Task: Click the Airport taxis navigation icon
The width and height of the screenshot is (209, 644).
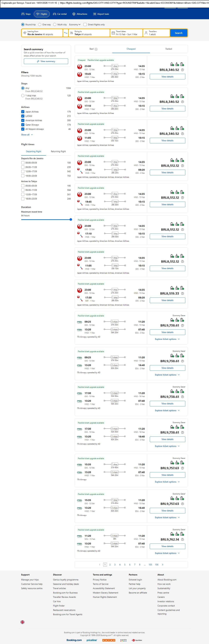Action: 95,14
